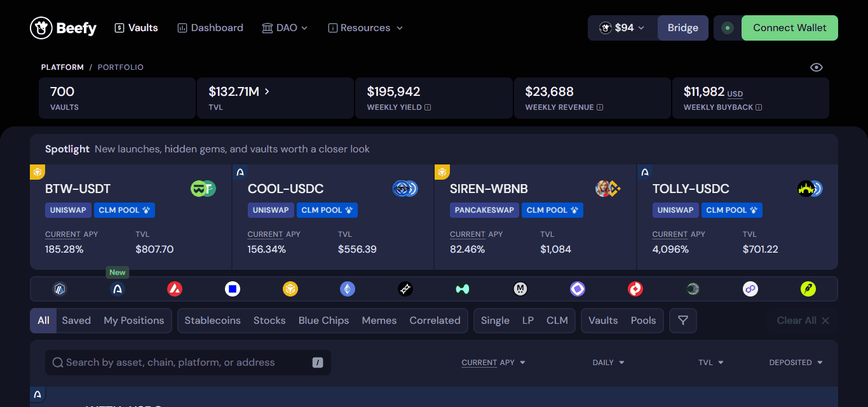Sort vaults by Current APY column
Viewport: 868px width, 407px height.
(x=494, y=363)
